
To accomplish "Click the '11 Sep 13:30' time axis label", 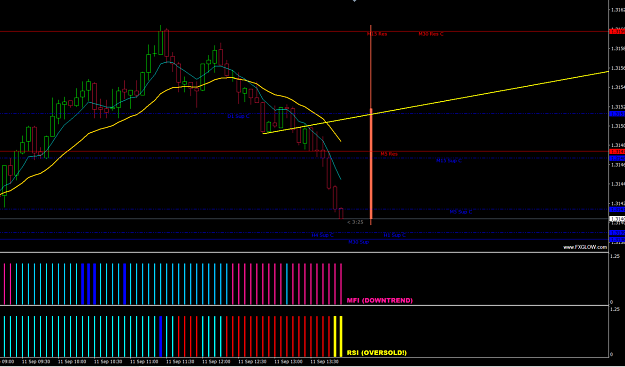I will click(x=325, y=361).
